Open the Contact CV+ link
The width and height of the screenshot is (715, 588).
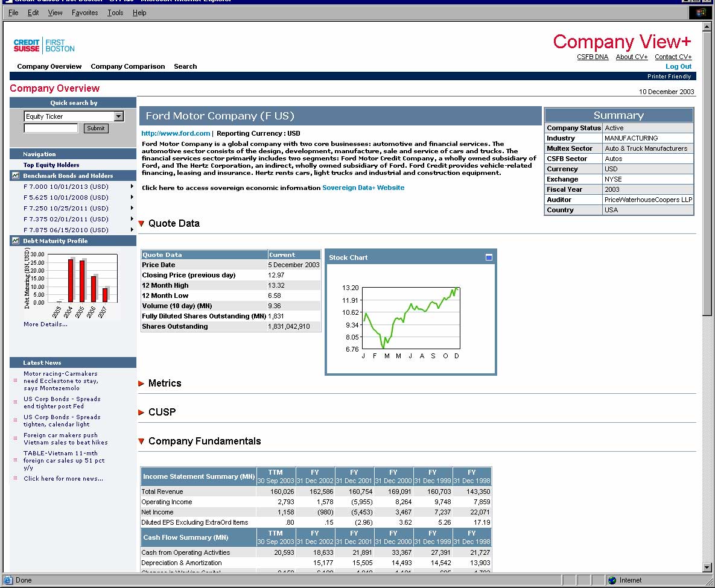[x=673, y=57]
